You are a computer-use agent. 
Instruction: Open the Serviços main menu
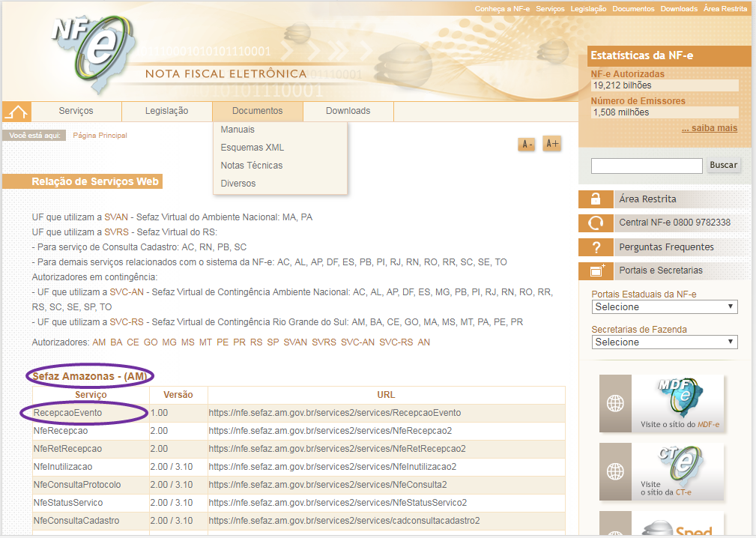click(76, 111)
